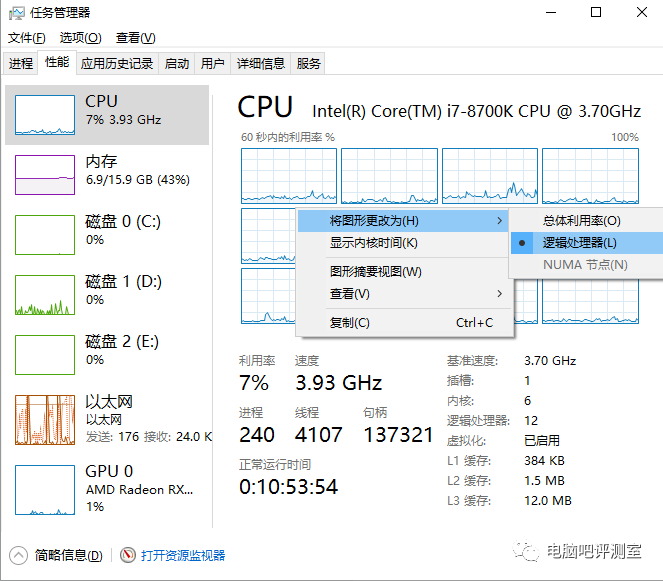Switch to the 进程 tab
The image size is (663, 581).
tap(20, 64)
